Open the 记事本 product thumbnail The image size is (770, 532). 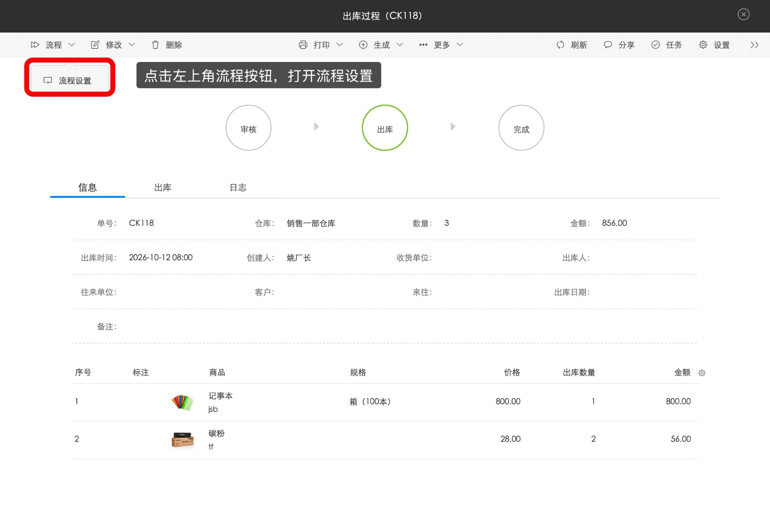pos(182,402)
